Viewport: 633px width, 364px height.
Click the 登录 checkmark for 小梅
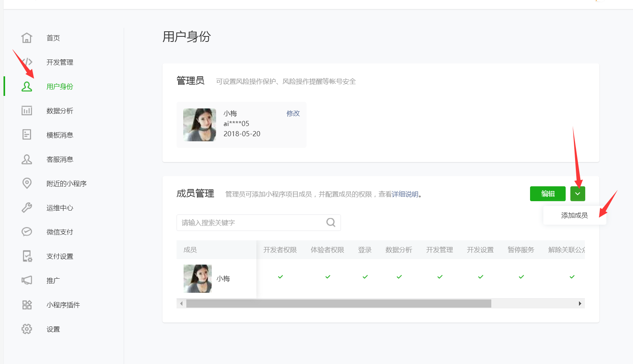click(x=365, y=277)
